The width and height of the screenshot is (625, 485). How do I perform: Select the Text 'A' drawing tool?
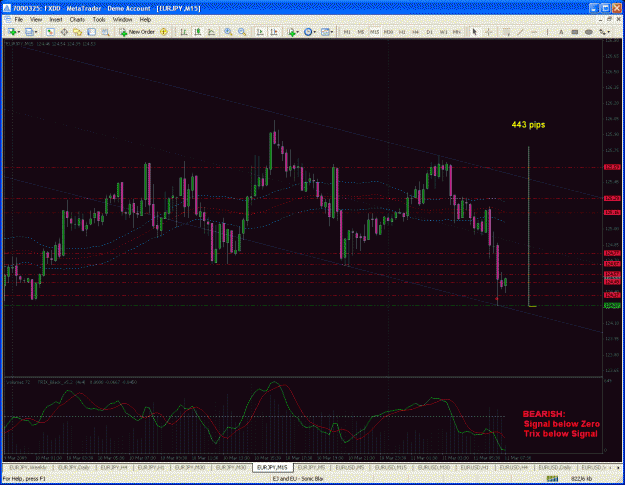click(x=561, y=32)
